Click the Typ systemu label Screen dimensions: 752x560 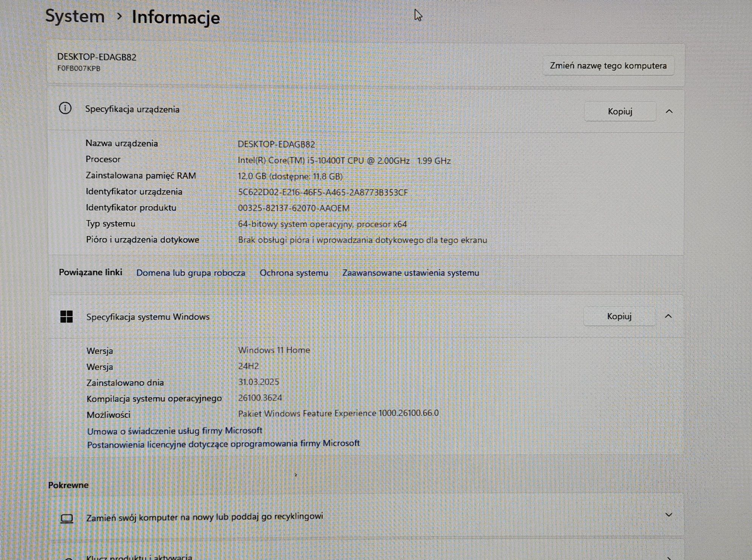click(x=110, y=224)
